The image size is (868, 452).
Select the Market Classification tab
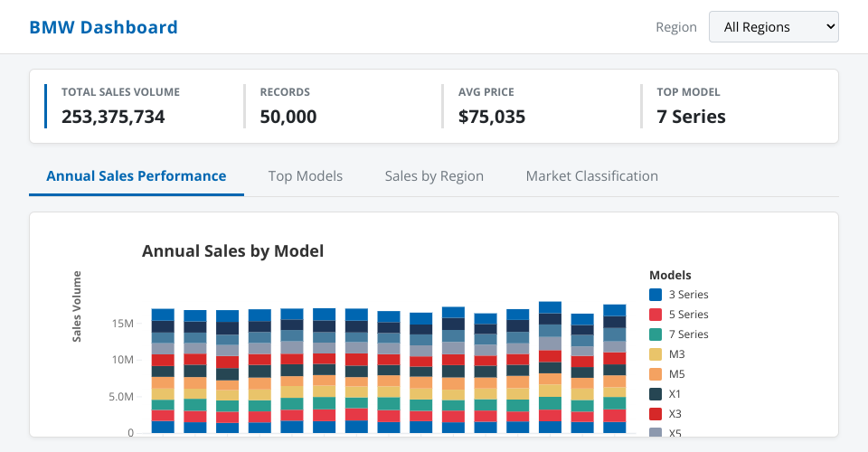pos(591,176)
